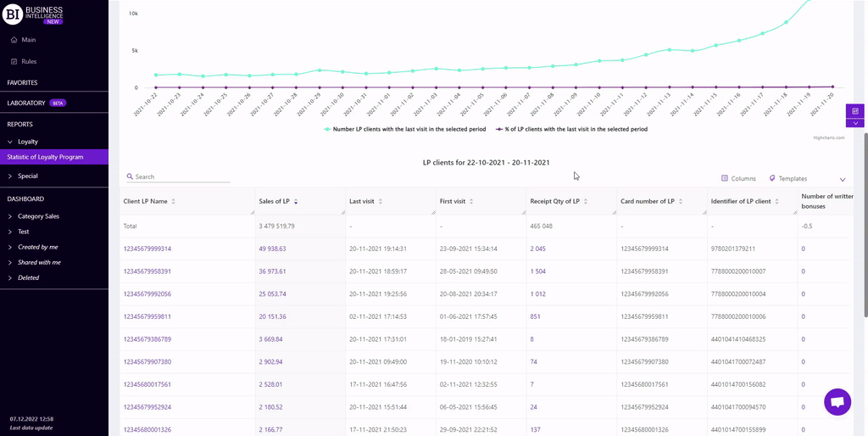Open the support chat bubble
Image resolution: width=868 pixels, height=436 pixels.
point(837,402)
